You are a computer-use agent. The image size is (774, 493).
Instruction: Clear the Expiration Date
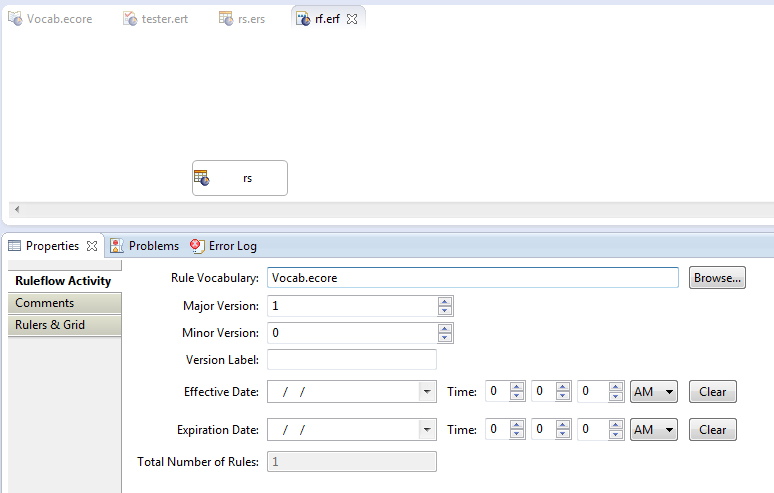pos(713,430)
